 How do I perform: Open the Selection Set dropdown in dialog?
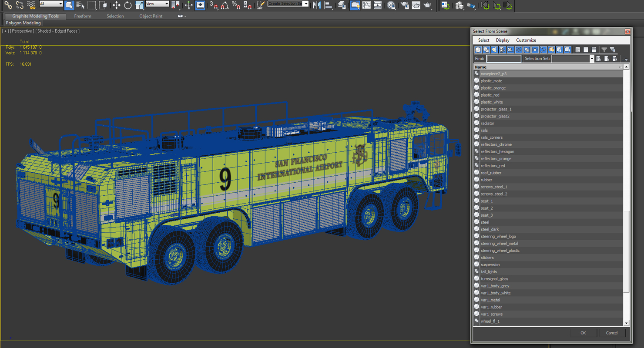[591, 59]
